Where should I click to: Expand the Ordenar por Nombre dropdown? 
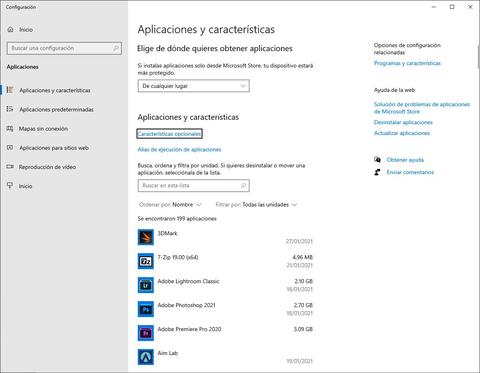click(170, 205)
